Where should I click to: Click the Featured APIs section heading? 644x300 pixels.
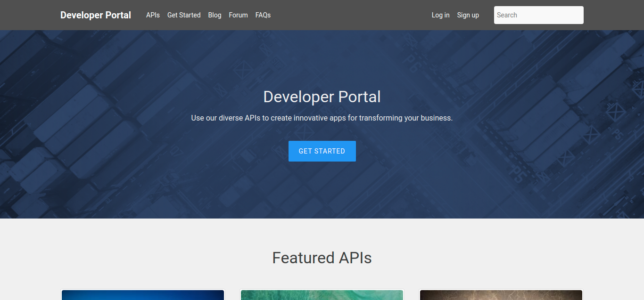[322, 258]
